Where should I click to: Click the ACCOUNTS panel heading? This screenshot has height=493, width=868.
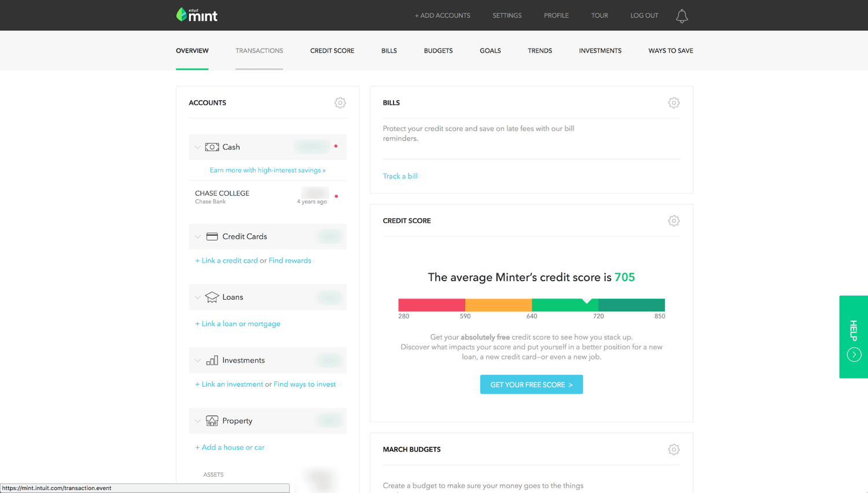[207, 102]
